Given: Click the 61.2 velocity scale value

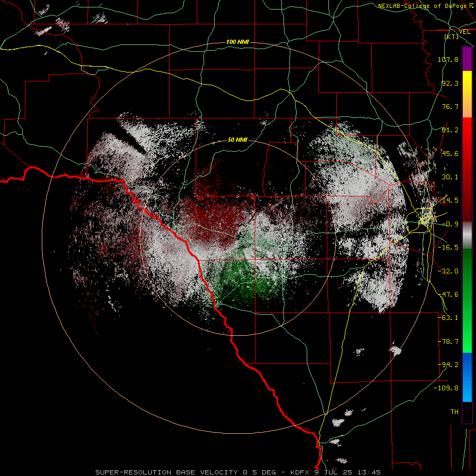Looking at the screenshot, I should click(x=450, y=130).
